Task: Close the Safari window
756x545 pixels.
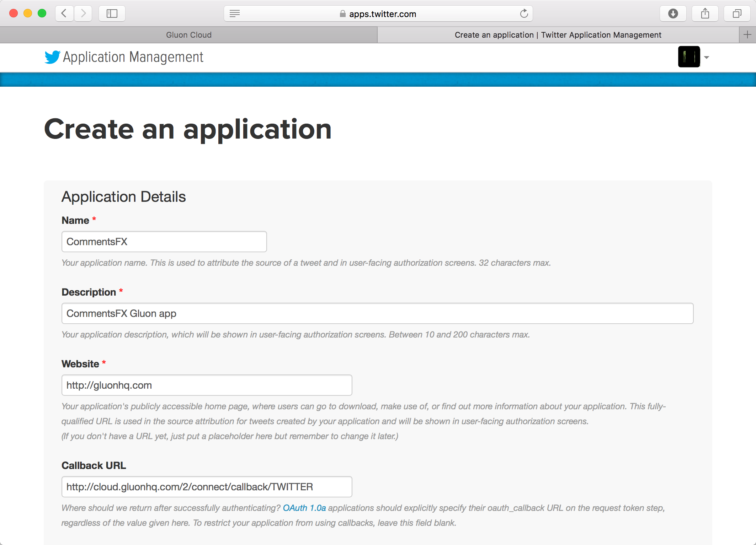Action: [x=14, y=14]
